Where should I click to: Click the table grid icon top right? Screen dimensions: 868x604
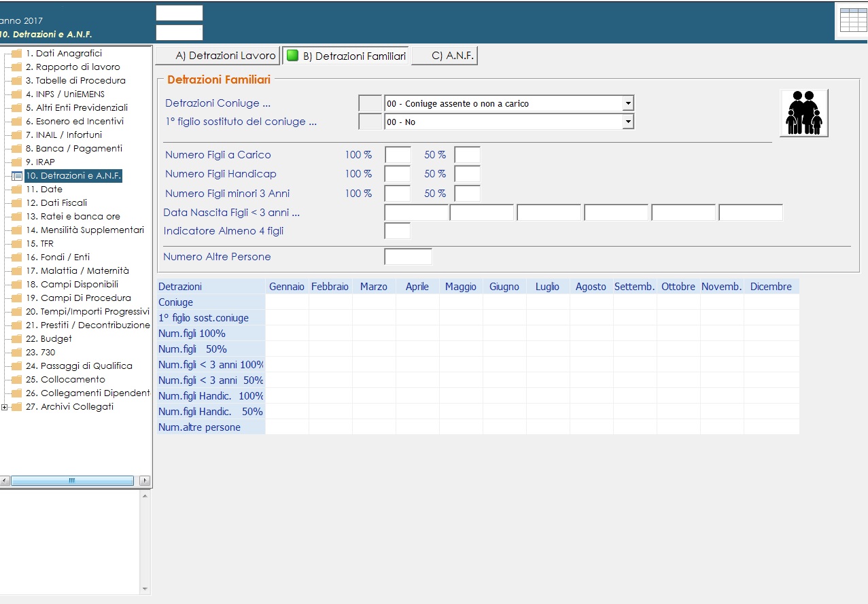(853, 20)
